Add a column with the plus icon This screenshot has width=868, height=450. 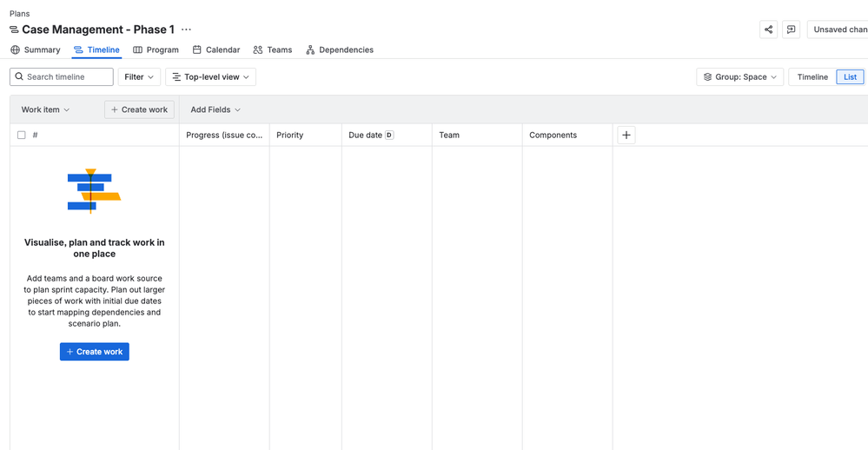(x=626, y=135)
